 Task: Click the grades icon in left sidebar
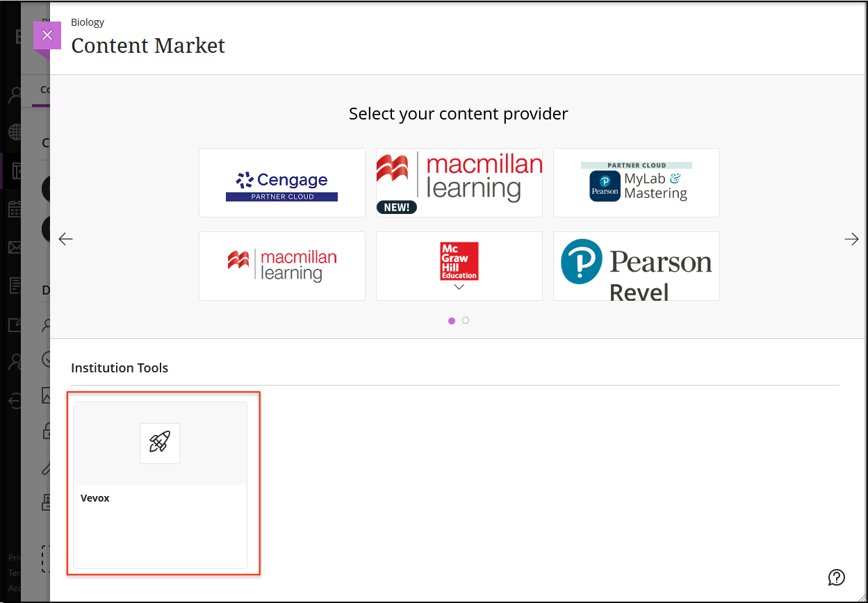(x=15, y=286)
